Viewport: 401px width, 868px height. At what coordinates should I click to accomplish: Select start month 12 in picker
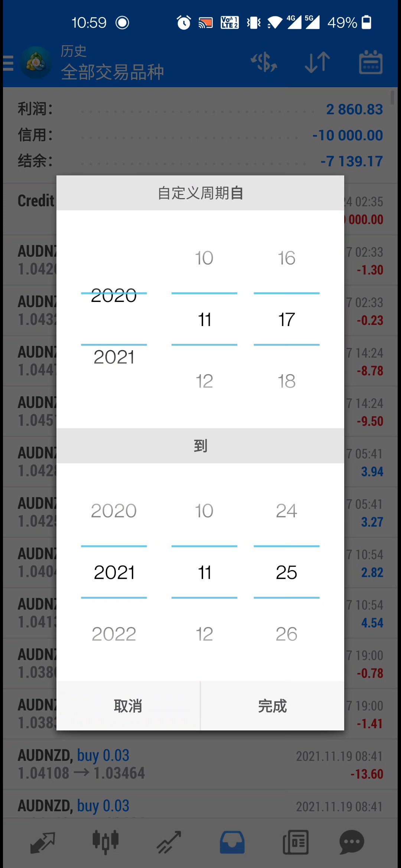(204, 381)
